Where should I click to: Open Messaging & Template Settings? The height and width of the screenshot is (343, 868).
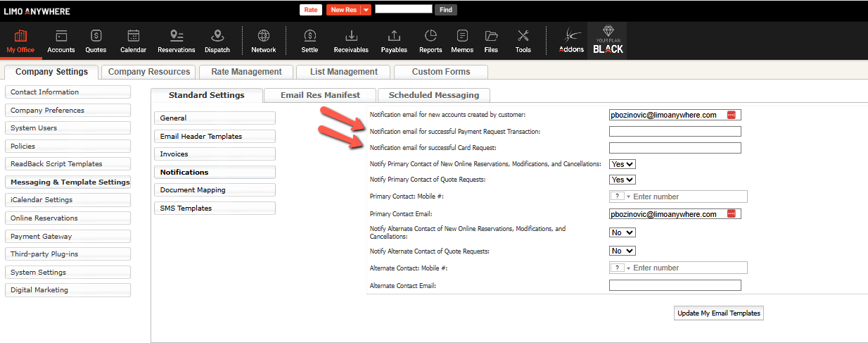coord(68,182)
